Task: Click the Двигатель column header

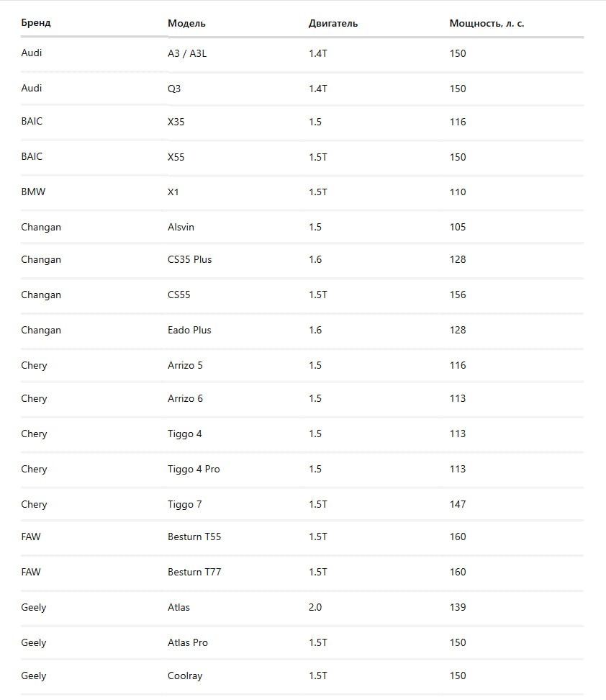Action: click(x=333, y=23)
